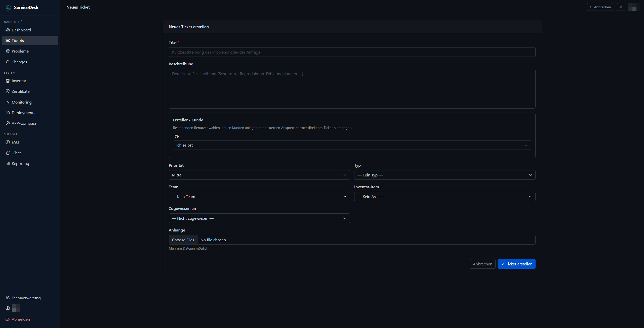The height and width of the screenshot is (328, 644).
Task: Click the Abmelden logout icon
Action: (x=8, y=319)
